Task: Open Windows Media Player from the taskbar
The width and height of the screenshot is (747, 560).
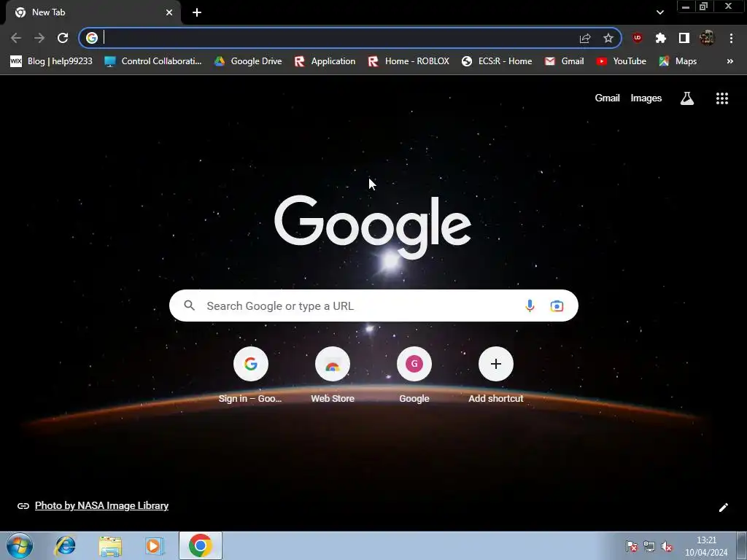Action: (x=155, y=545)
